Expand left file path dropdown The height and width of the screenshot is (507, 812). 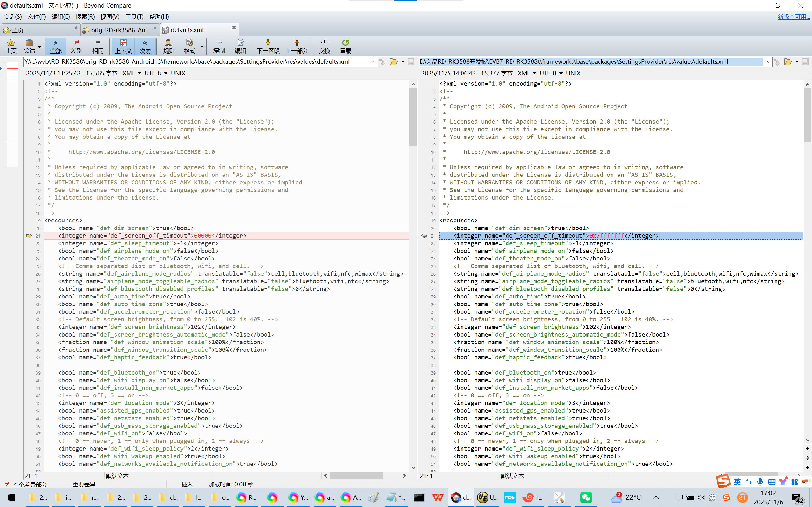[x=373, y=62]
